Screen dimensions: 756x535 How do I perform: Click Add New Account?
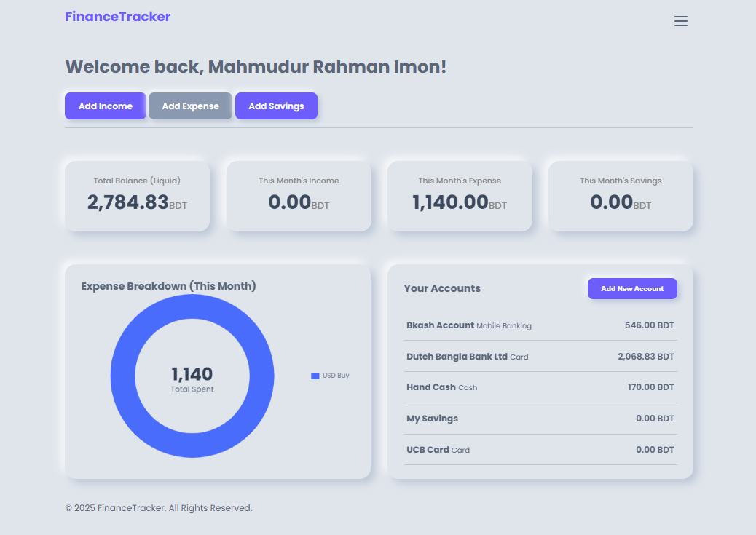tap(632, 288)
